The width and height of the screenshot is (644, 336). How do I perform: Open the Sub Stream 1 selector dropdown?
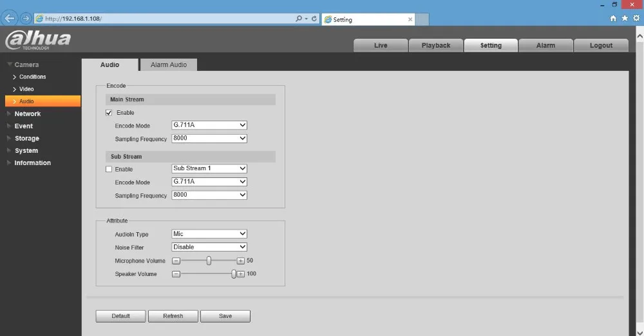click(x=209, y=168)
